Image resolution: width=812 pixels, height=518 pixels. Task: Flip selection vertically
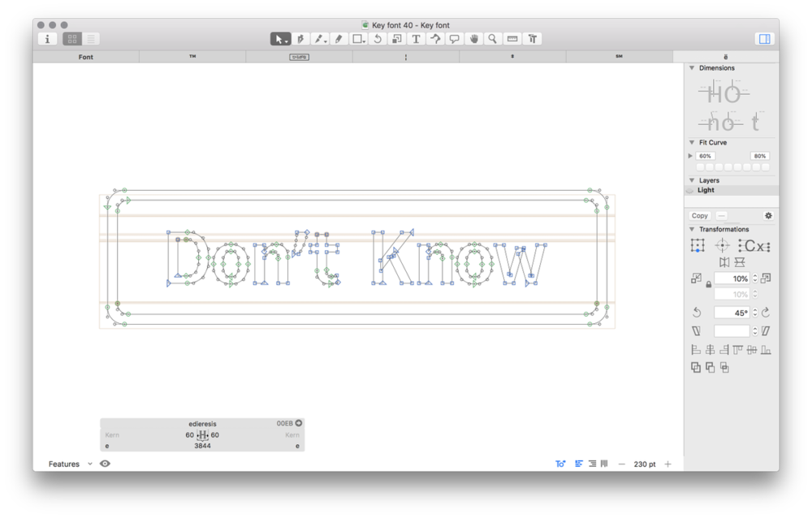740,262
